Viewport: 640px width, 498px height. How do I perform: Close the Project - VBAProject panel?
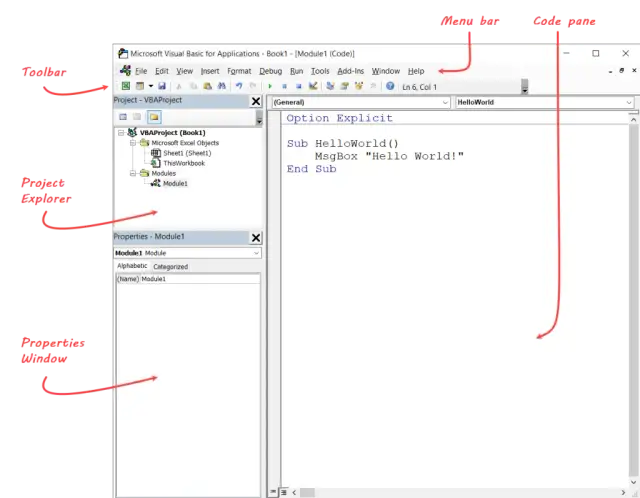256,101
